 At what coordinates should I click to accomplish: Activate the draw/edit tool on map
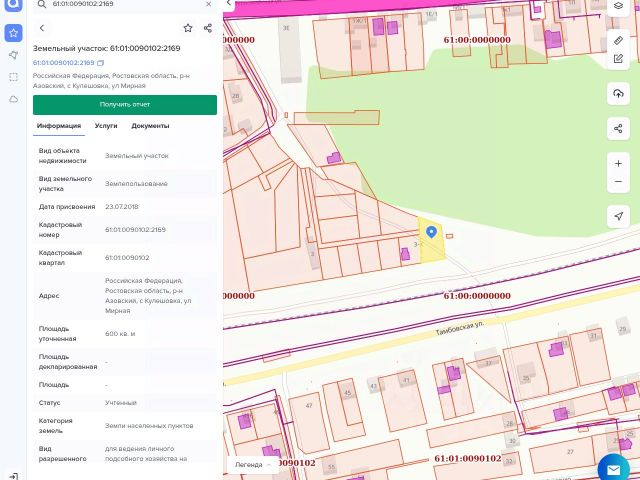click(618, 59)
